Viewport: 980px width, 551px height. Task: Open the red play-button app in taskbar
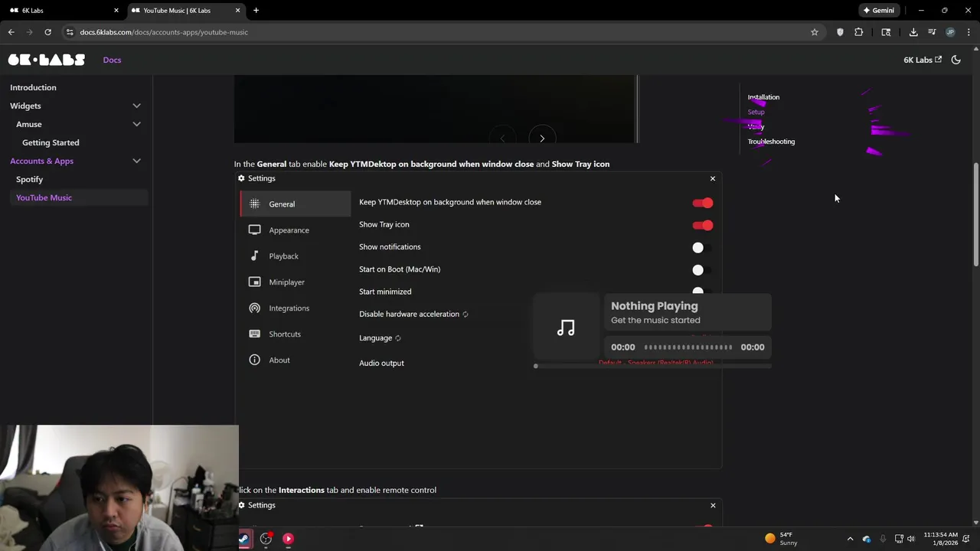(288, 539)
